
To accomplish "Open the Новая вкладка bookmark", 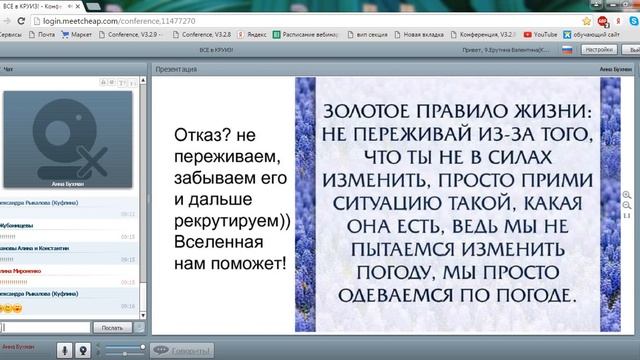I will 419,35.
